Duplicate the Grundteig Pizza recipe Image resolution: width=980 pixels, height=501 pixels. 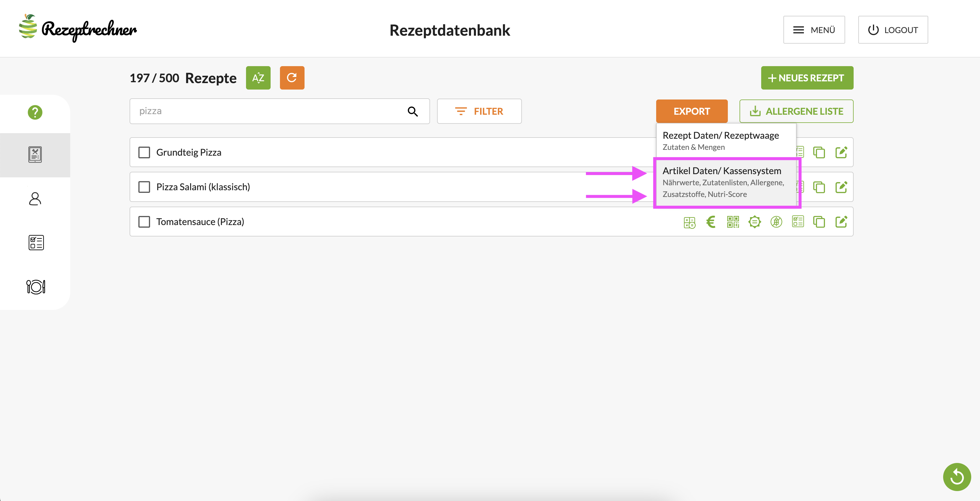tap(819, 152)
